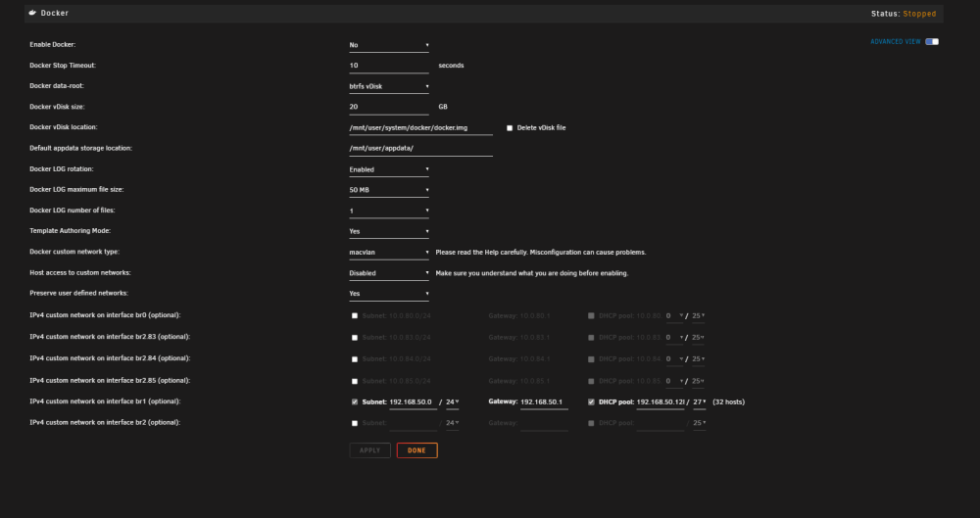
Task: Open the br1 DHCP pool size 27 dropdown
Action: [x=700, y=402]
